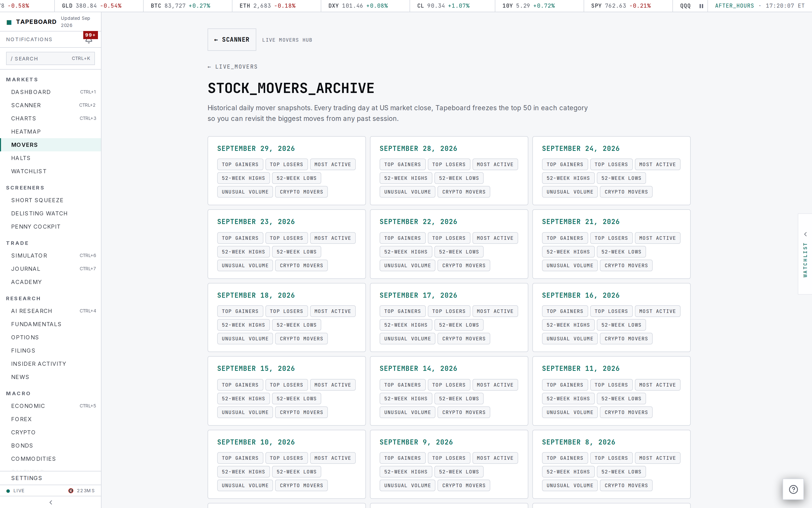This screenshot has width=812, height=508.
Task: Click the LIVE connection status indicator
Action: pos(15,490)
